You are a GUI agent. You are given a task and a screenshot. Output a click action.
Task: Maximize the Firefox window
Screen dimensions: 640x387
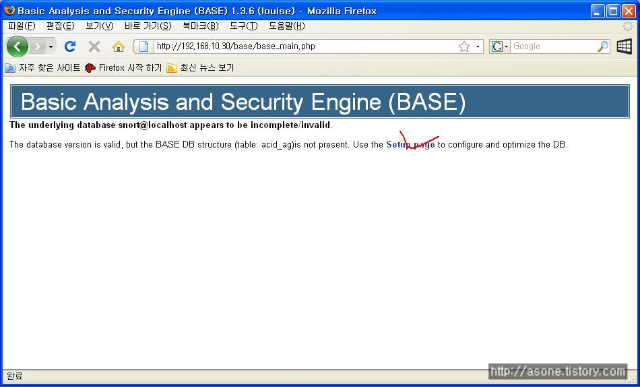(613, 11)
